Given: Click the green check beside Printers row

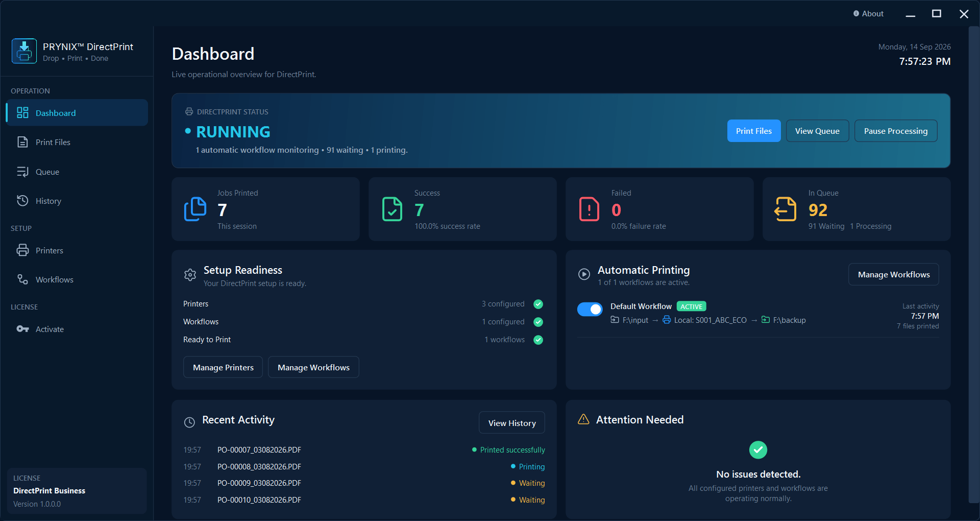Looking at the screenshot, I should (538, 304).
